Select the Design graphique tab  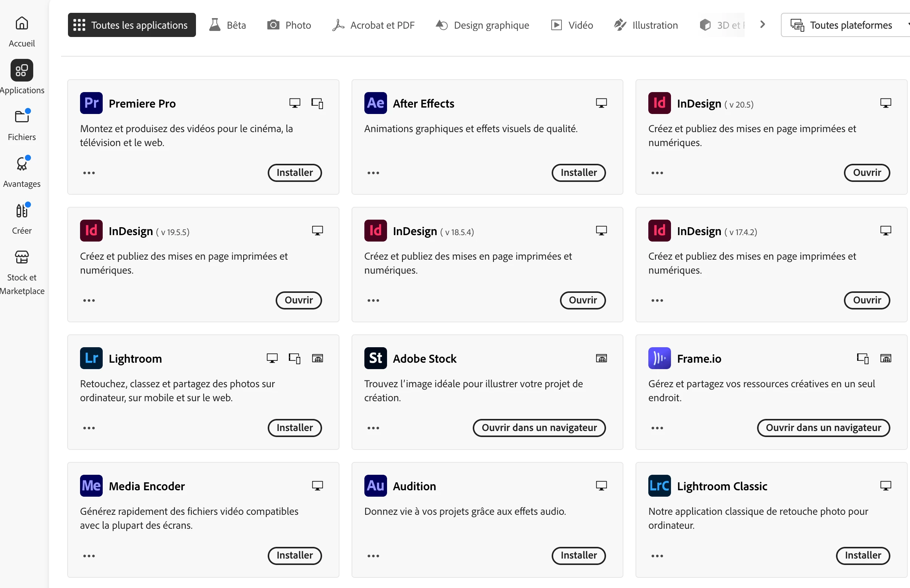482,25
